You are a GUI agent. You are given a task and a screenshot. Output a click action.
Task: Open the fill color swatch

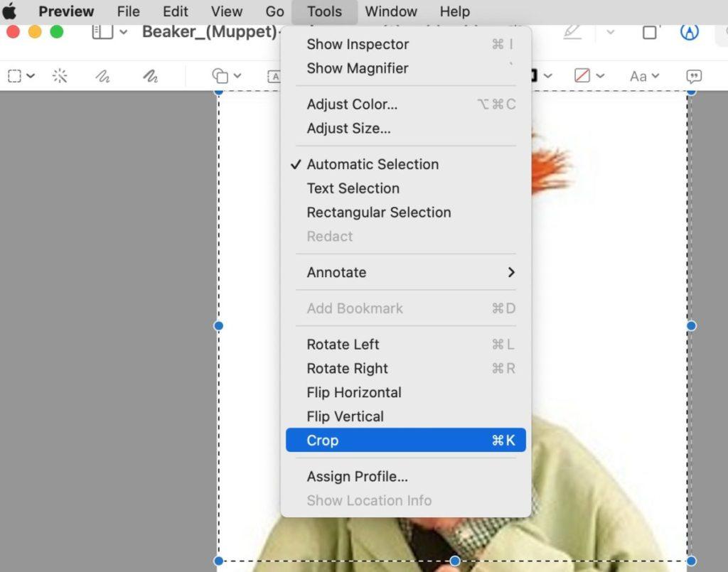[x=582, y=76]
